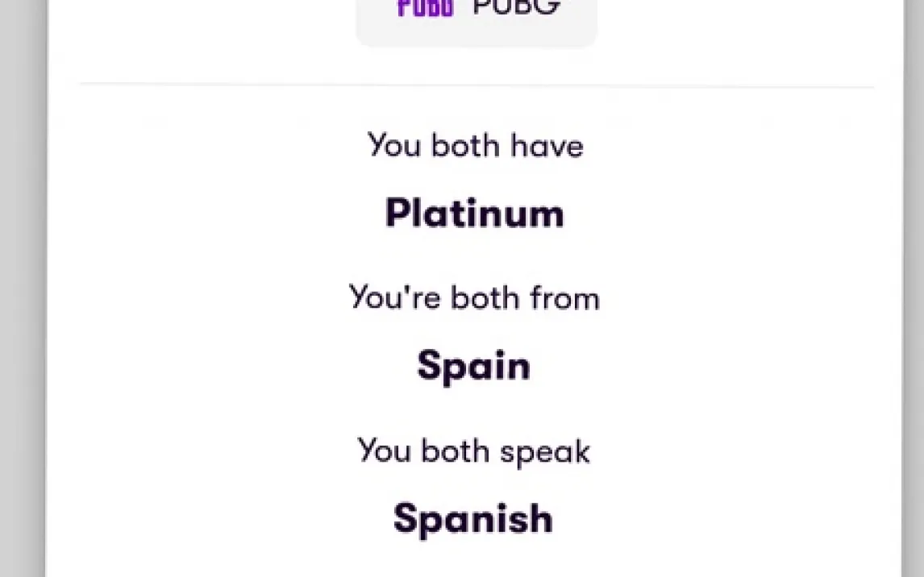Click empty card space right of Platinum
This screenshot has width=924, height=577.
(x=726, y=214)
